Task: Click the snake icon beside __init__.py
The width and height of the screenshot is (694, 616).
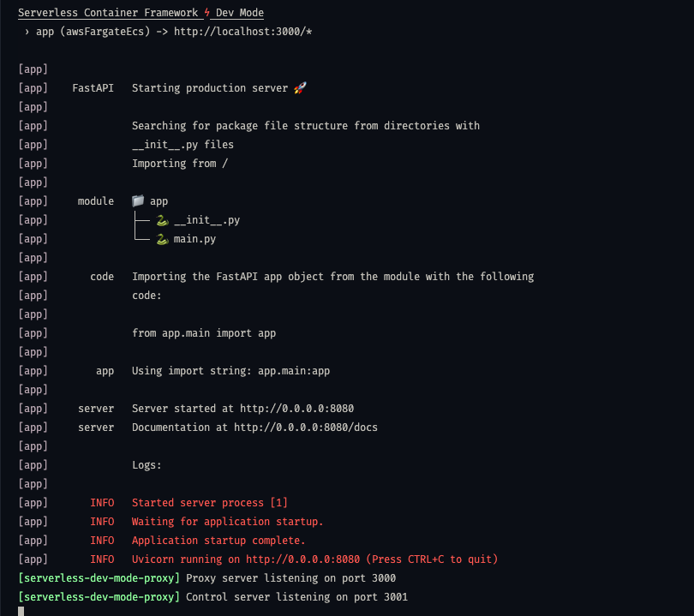Action: (x=163, y=220)
